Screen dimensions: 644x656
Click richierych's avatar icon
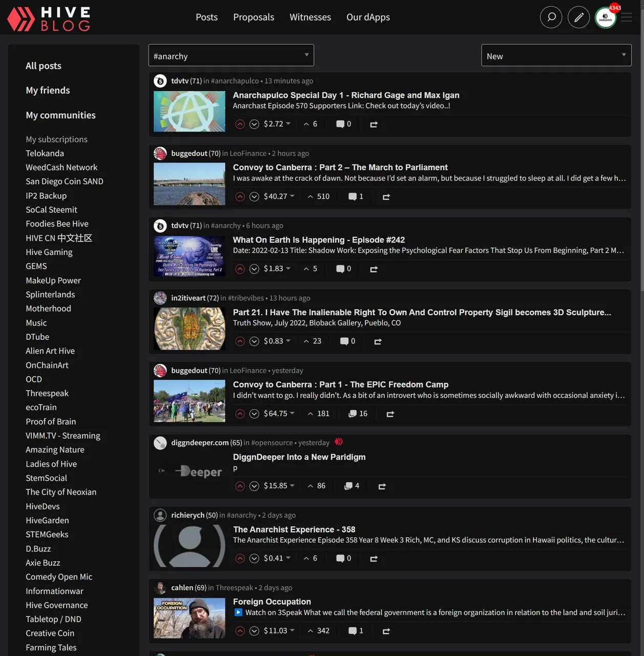click(x=160, y=515)
